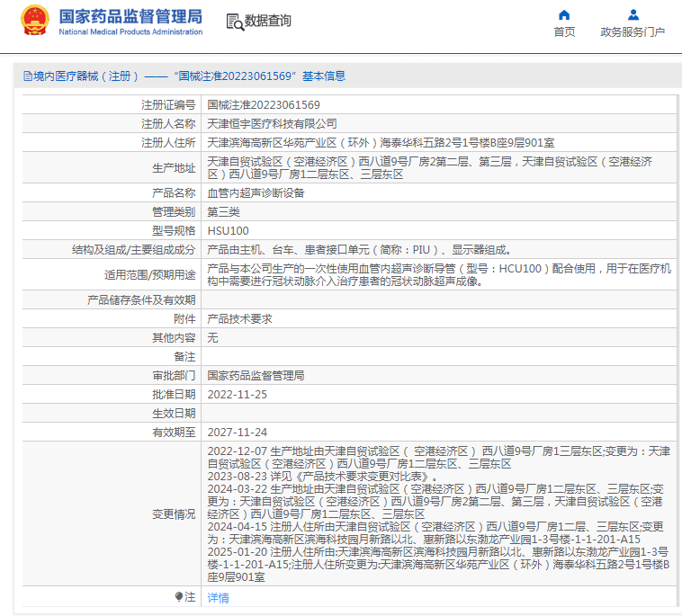Click the 型号规格 row label
This screenshot has width=682, height=616.
click(x=174, y=231)
